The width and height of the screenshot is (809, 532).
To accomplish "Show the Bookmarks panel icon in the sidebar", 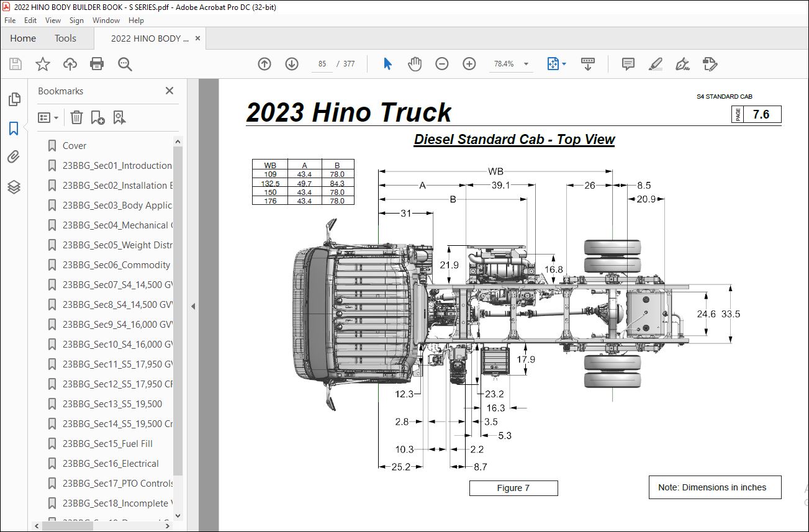I will (14, 128).
